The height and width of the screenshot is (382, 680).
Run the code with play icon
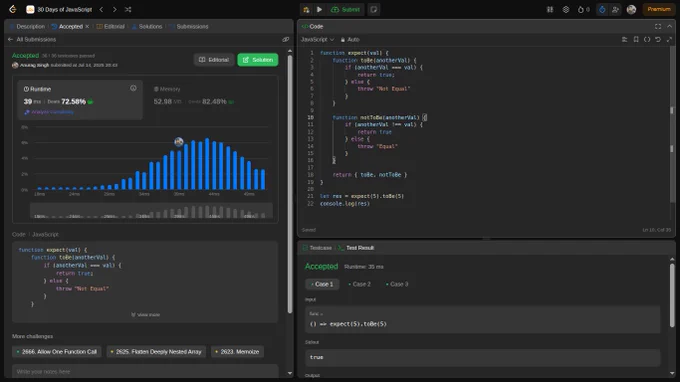click(x=320, y=10)
